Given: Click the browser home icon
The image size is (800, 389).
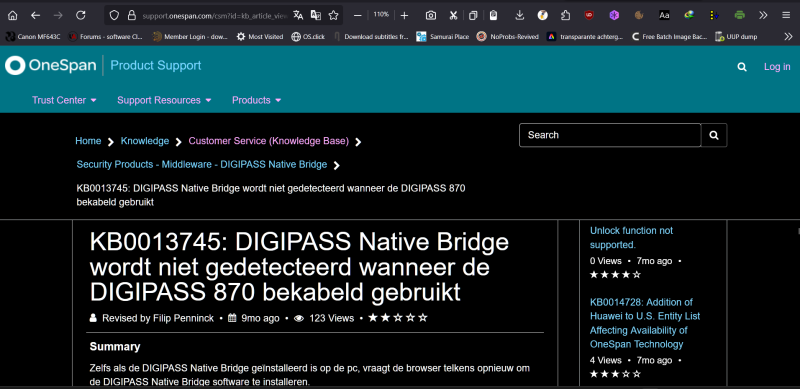Looking at the screenshot, I should (x=13, y=15).
